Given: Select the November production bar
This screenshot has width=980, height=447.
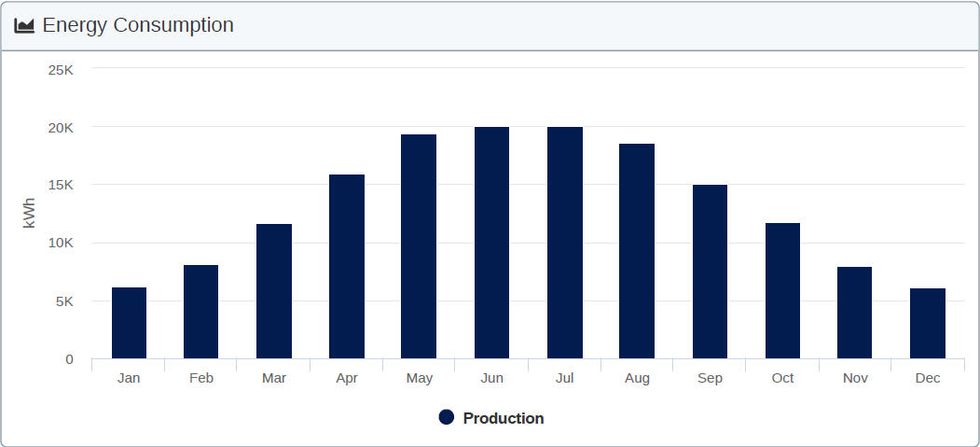Looking at the screenshot, I should click(x=854, y=313).
